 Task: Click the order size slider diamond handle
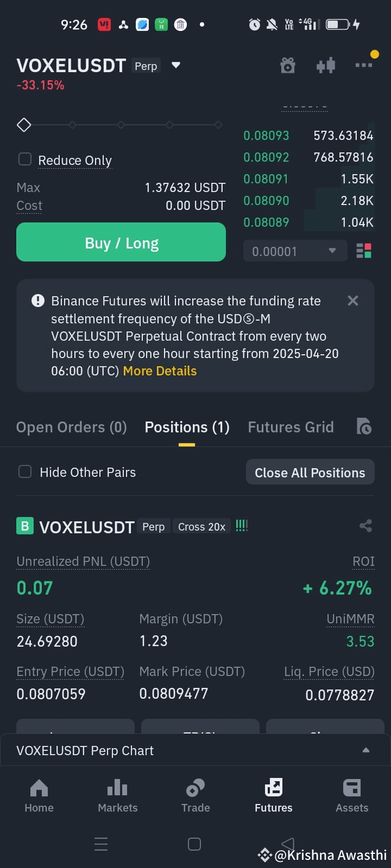click(x=24, y=125)
